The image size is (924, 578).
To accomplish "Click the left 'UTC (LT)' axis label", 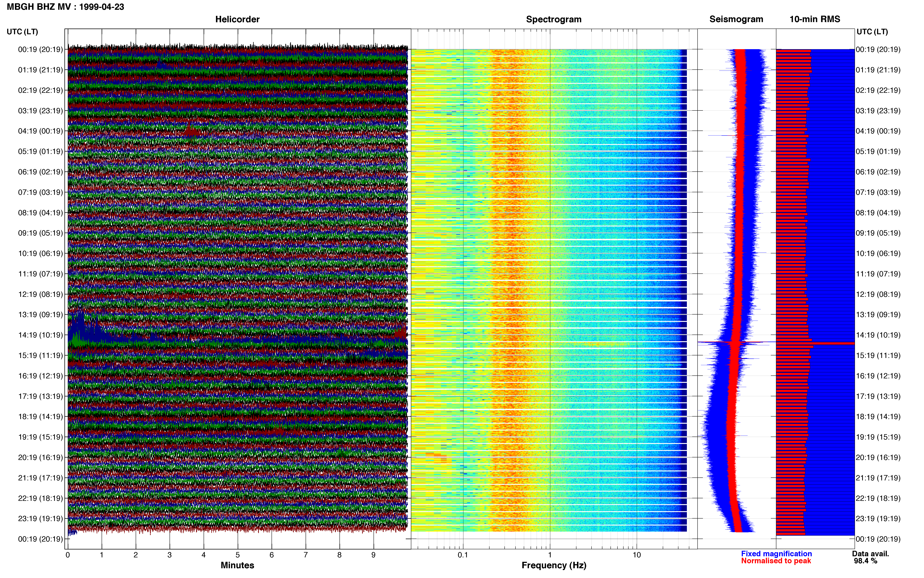I will (22, 32).
